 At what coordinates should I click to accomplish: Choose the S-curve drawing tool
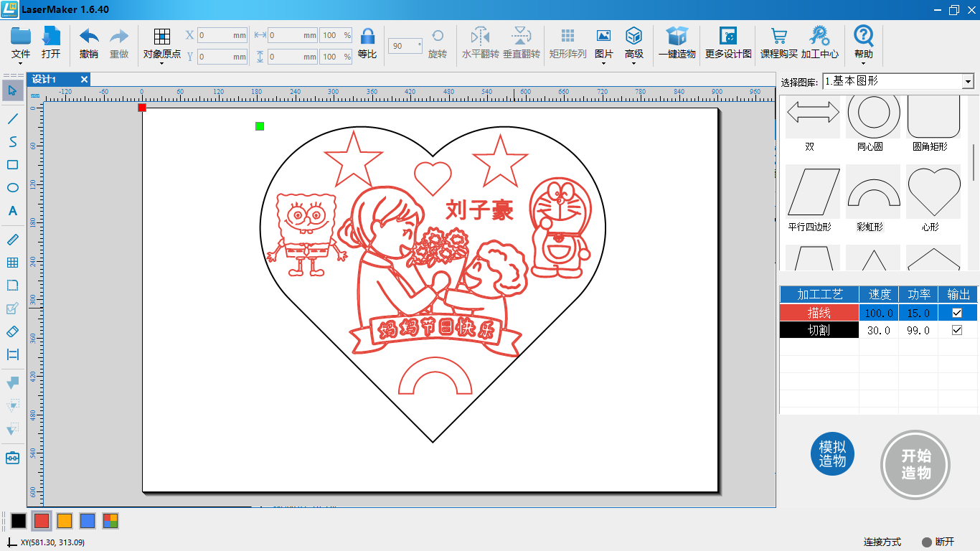tap(12, 141)
